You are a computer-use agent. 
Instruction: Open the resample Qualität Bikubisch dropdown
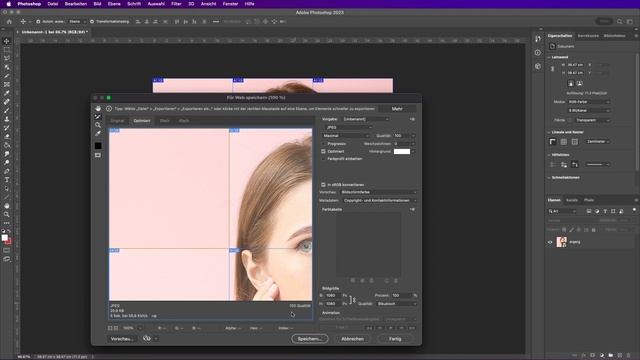click(396, 304)
